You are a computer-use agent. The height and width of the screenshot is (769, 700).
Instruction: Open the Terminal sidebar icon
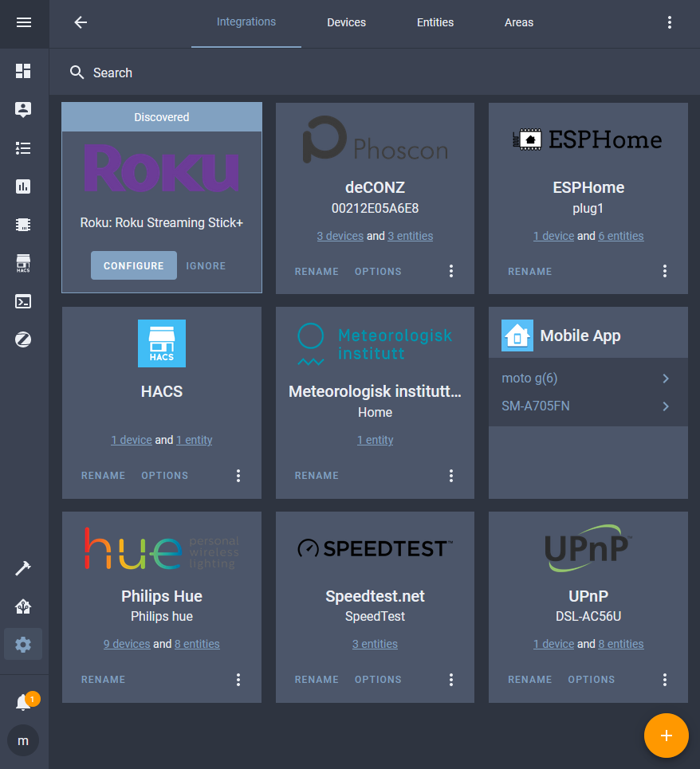(x=23, y=301)
